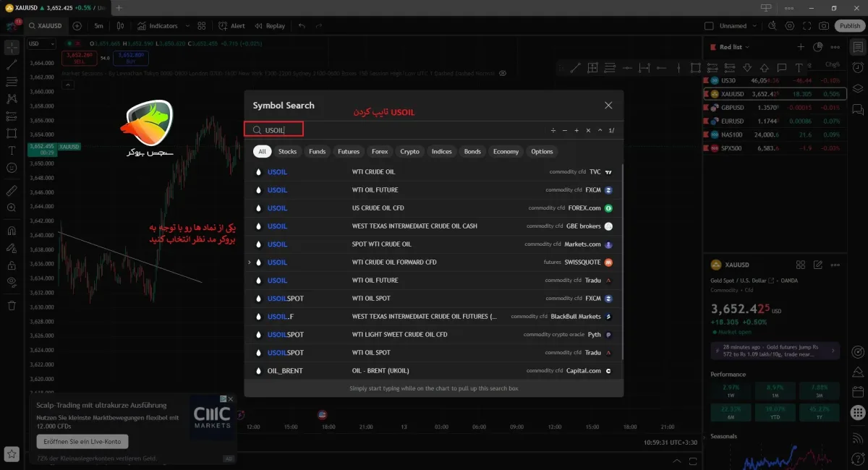Choose USOILSPOT from Pyth oracle
Image resolution: width=868 pixels, height=470 pixels.
pyautogui.click(x=434, y=335)
